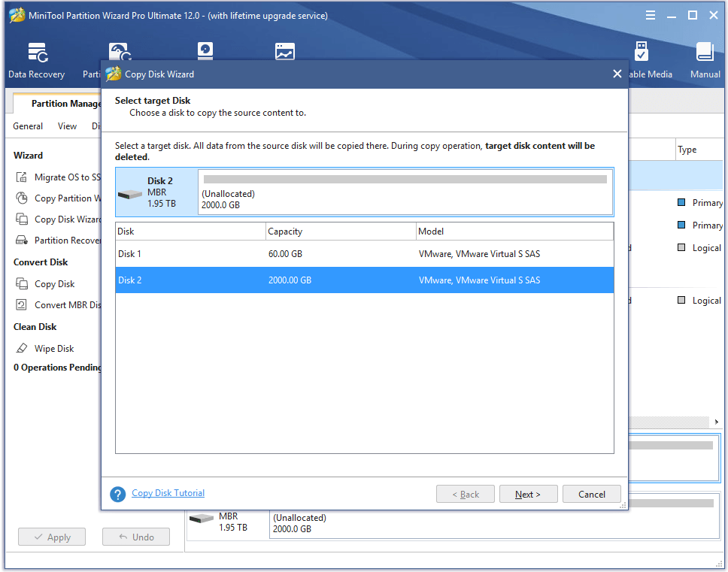Click the Back button
Viewport: 728px width, 572px height.
coord(466,494)
